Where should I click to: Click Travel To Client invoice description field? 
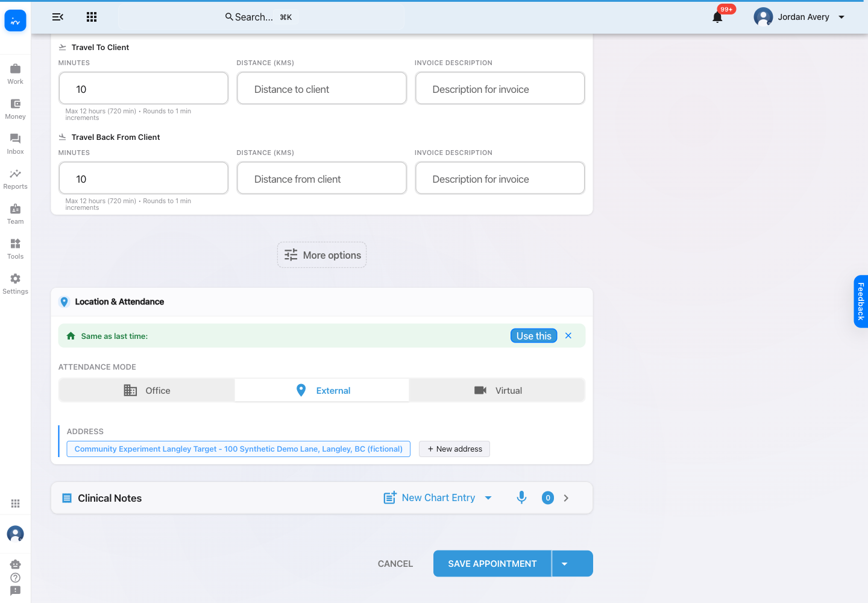[500, 89]
